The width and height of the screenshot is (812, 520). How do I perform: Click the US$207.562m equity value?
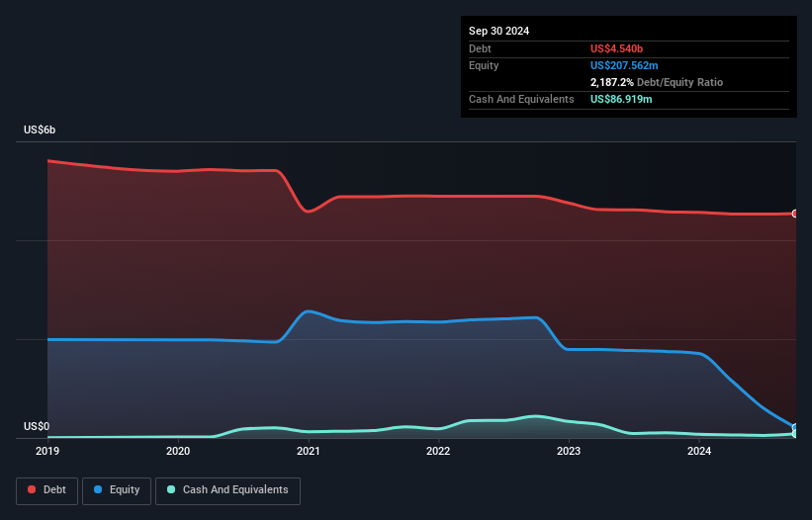[624, 65]
